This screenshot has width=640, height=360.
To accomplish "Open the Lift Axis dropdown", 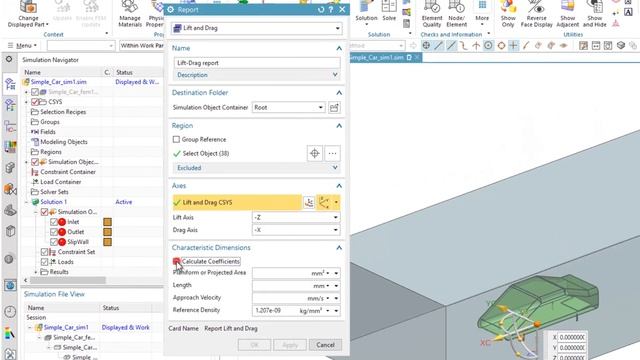I will click(x=296, y=217).
